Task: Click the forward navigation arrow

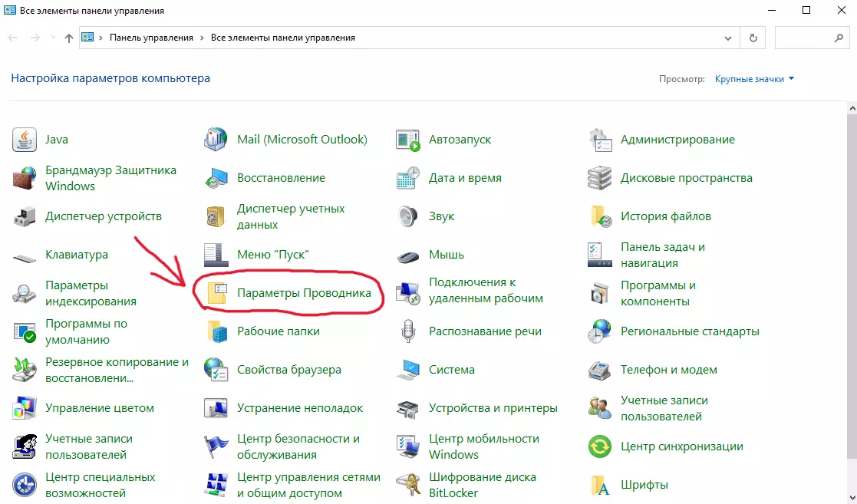Action: pos(35,38)
